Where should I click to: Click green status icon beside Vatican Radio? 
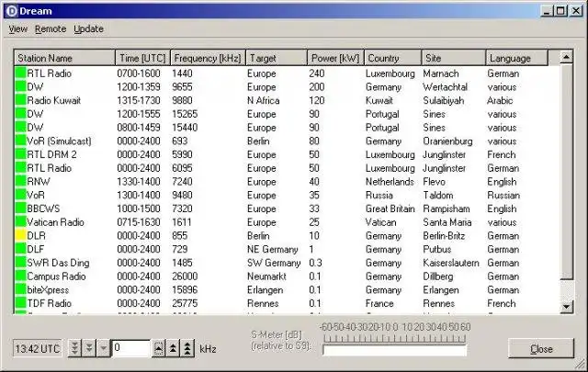pos(20,222)
